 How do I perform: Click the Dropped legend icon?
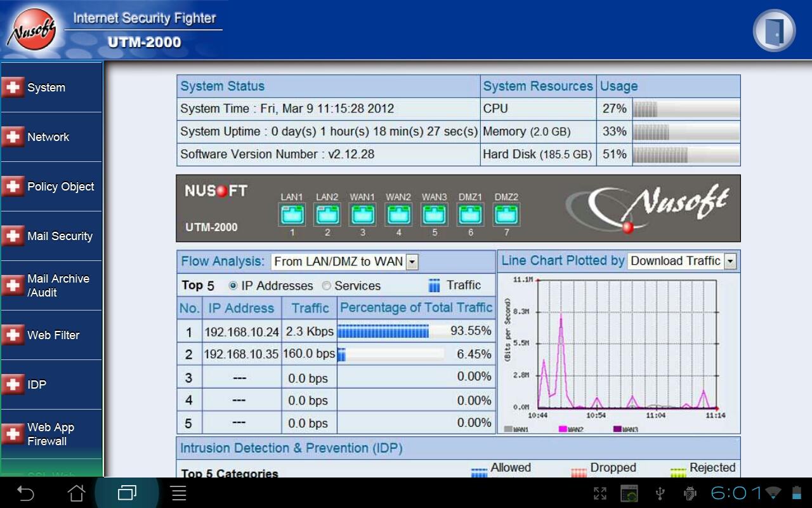coord(579,471)
